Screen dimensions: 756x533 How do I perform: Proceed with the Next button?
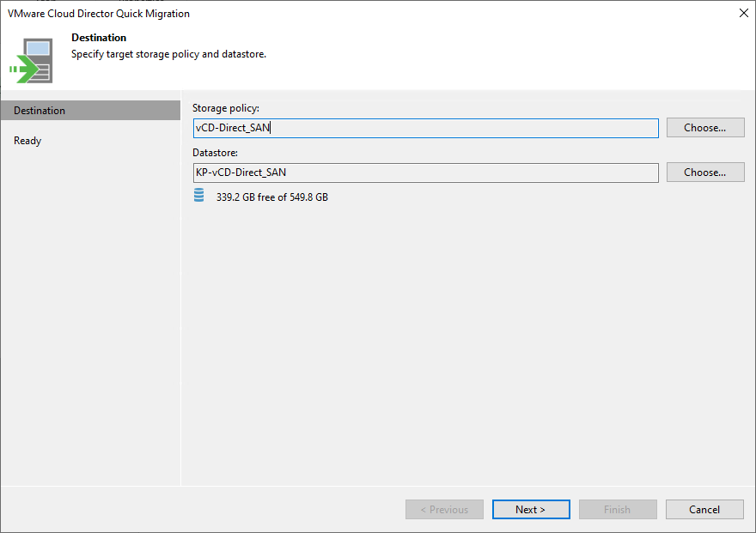[x=531, y=509]
